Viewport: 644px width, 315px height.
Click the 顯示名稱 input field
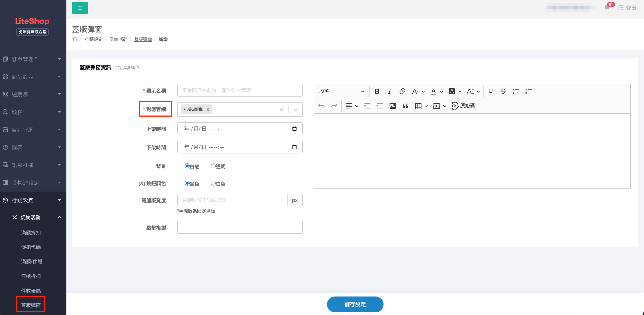pyautogui.click(x=240, y=90)
